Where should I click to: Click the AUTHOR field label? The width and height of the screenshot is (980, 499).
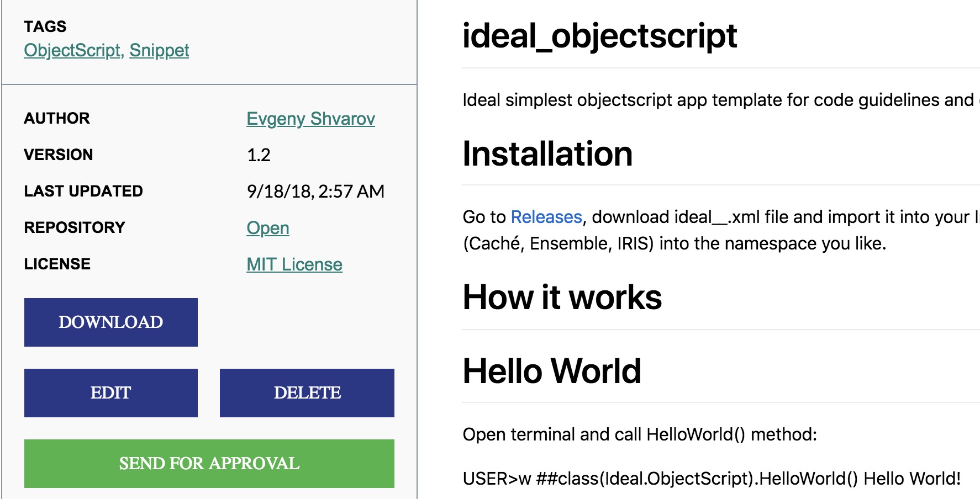click(x=57, y=118)
